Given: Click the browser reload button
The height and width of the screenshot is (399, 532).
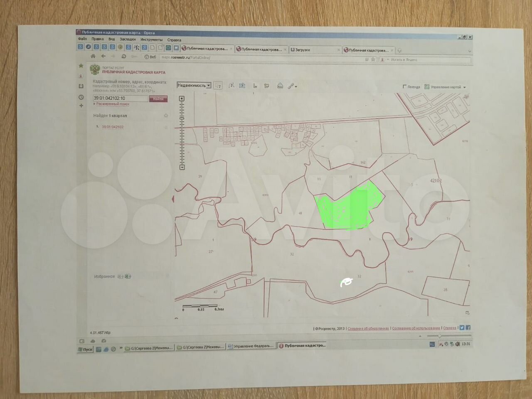Looking at the screenshot, I should (123, 57).
